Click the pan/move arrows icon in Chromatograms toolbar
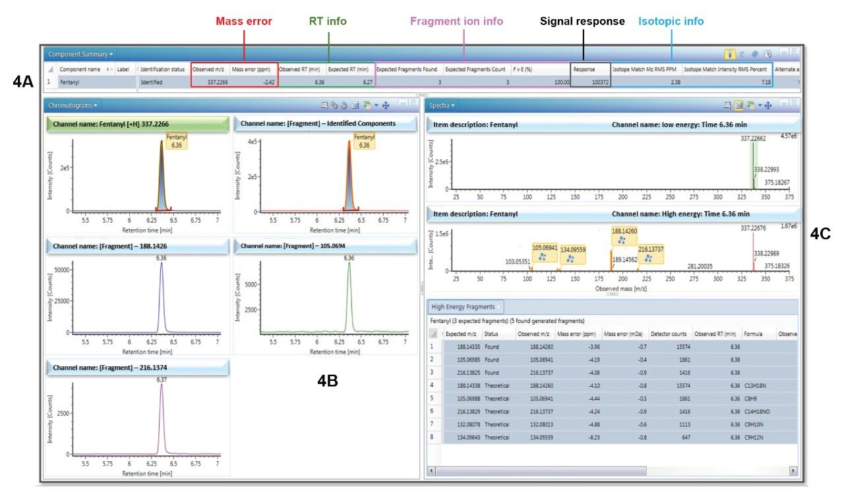The height and width of the screenshot is (504, 844). pyautogui.click(x=384, y=105)
